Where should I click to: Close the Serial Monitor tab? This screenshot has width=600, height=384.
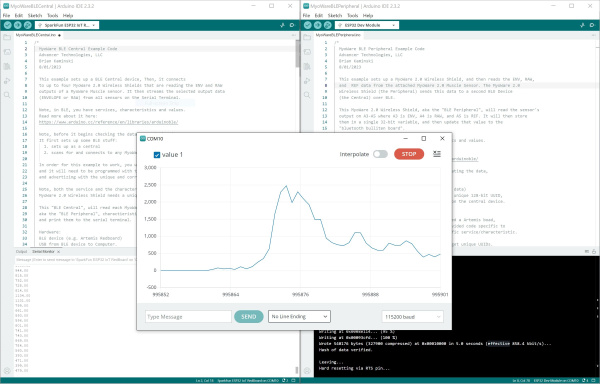tap(59, 252)
